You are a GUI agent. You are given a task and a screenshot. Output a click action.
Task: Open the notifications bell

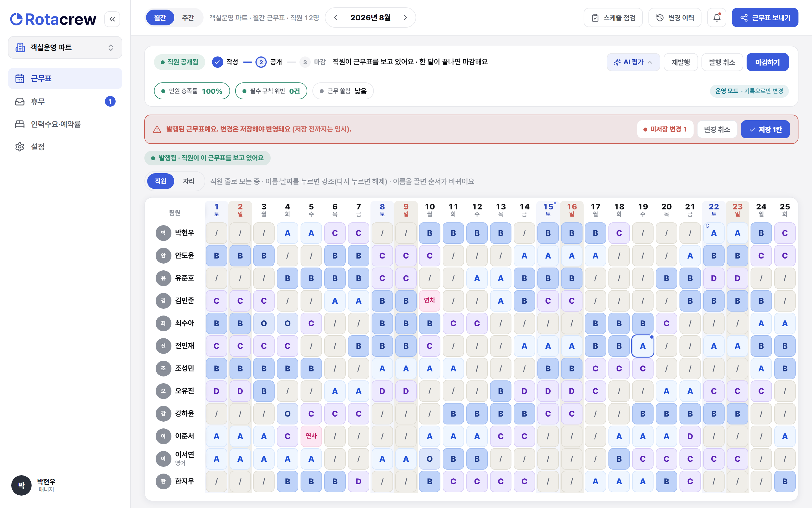click(x=716, y=17)
